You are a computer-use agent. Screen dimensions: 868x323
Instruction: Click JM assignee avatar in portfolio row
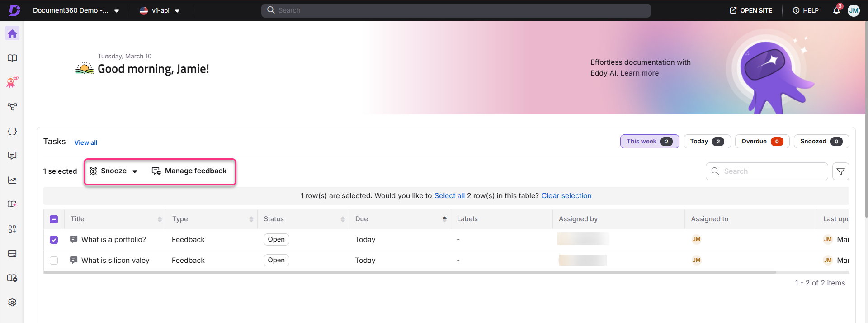696,239
